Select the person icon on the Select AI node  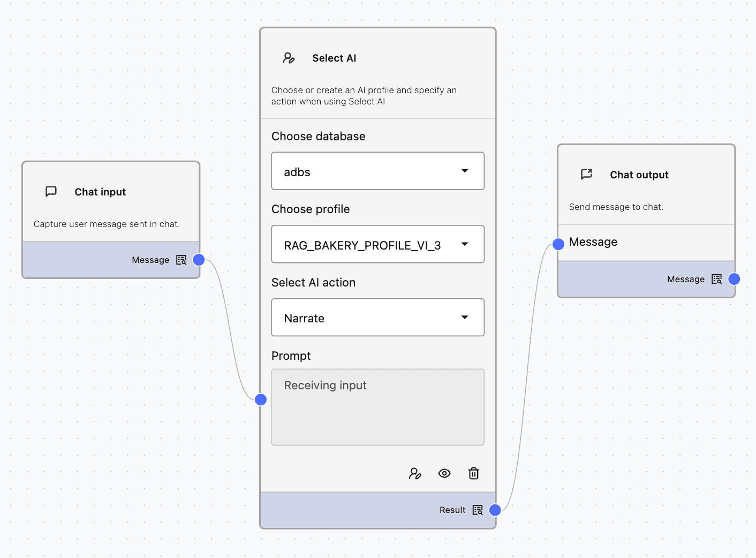click(x=289, y=58)
